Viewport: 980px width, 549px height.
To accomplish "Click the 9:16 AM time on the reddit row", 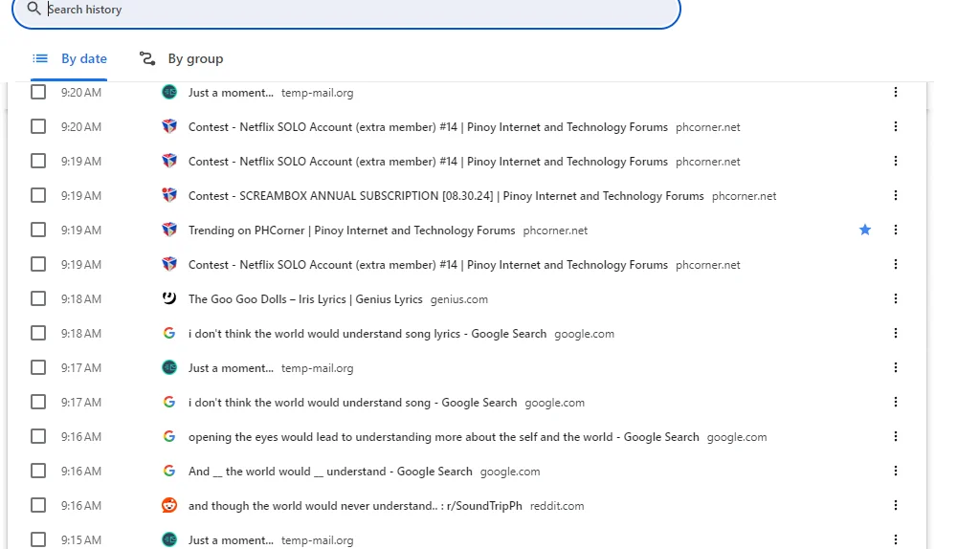I will (80, 505).
